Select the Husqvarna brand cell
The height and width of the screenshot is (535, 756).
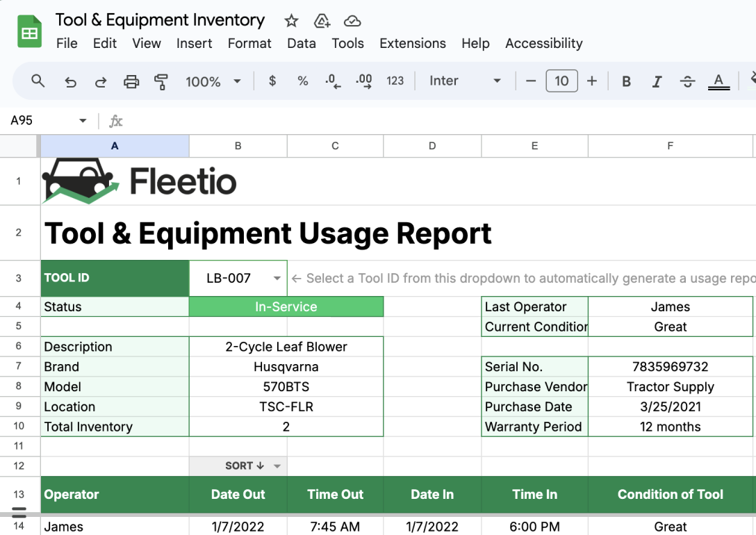coord(286,367)
